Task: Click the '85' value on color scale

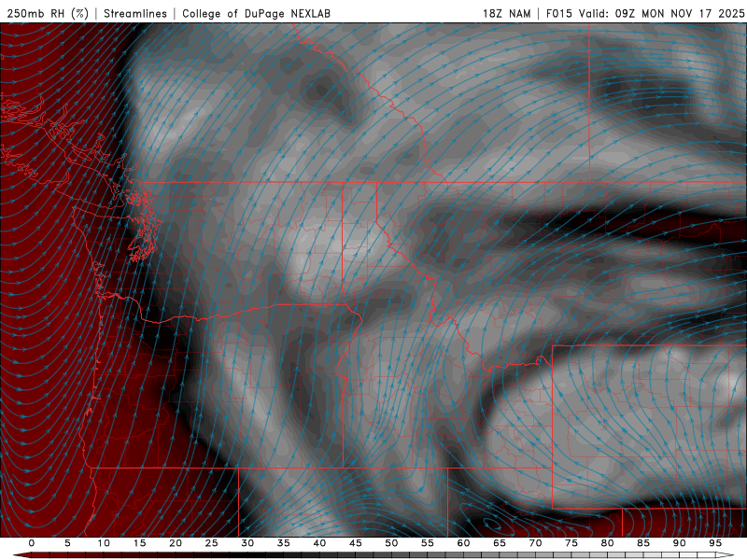Action: pyautogui.click(x=643, y=543)
